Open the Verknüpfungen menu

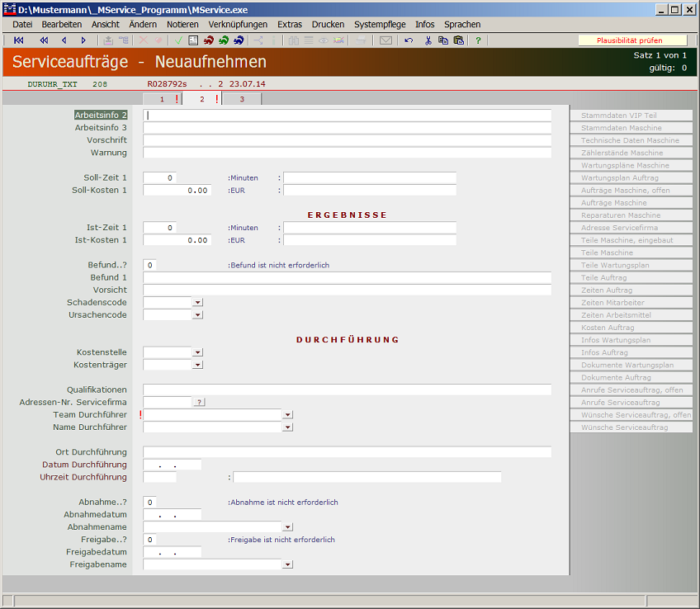click(x=238, y=25)
